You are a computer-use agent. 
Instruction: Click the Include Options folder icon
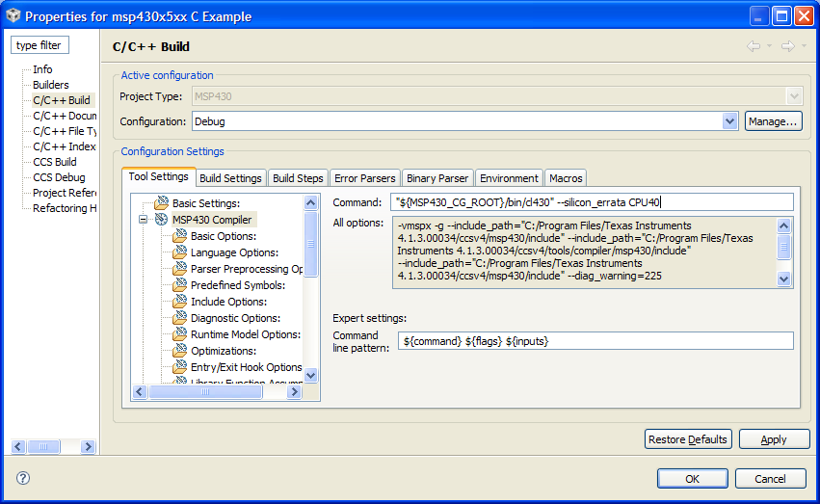click(x=179, y=301)
